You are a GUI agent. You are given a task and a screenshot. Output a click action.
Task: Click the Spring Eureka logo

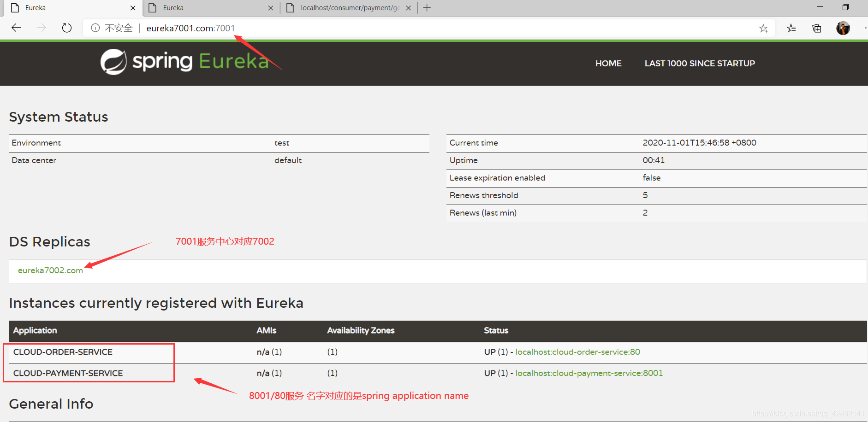pyautogui.click(x=184, y=62)
